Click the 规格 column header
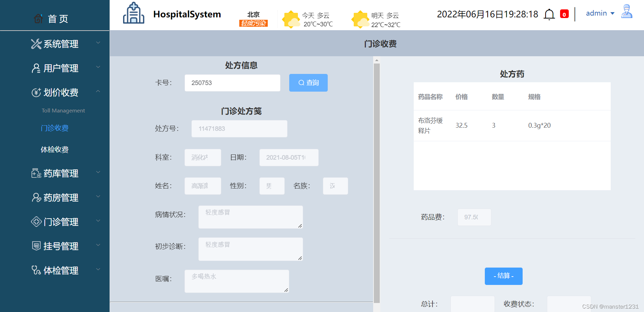 pos(534,97)
